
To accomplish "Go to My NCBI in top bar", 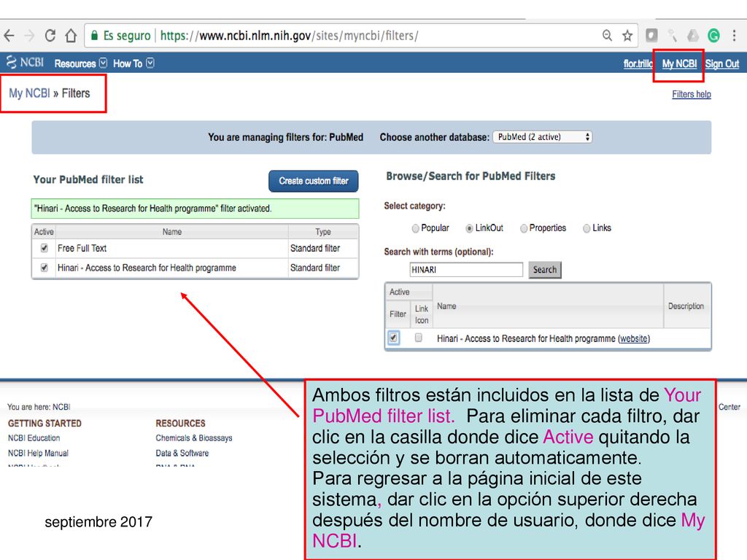I will (679, 64).
